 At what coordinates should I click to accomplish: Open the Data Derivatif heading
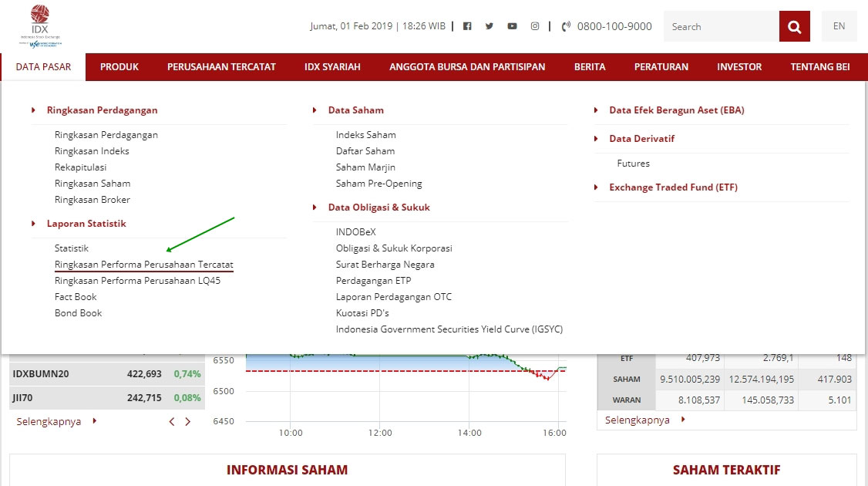pyautogui.click(x=641, y=139)
